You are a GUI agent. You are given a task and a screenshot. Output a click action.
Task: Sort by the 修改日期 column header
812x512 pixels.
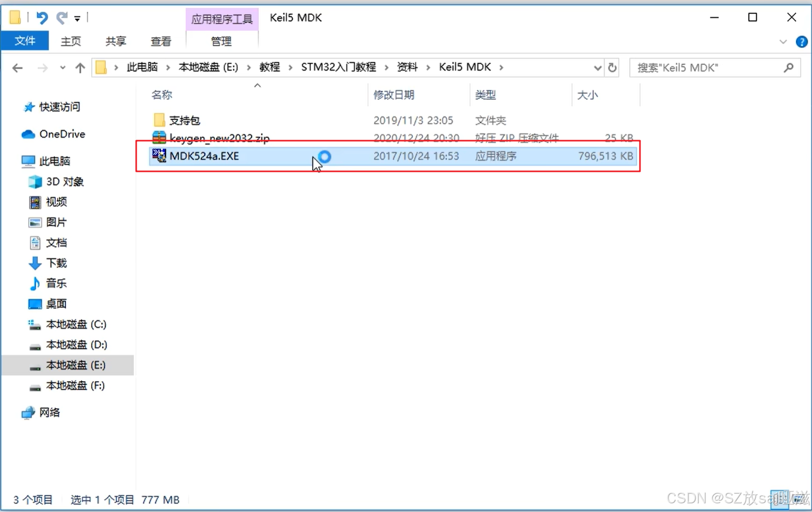[x=393, y=95]
